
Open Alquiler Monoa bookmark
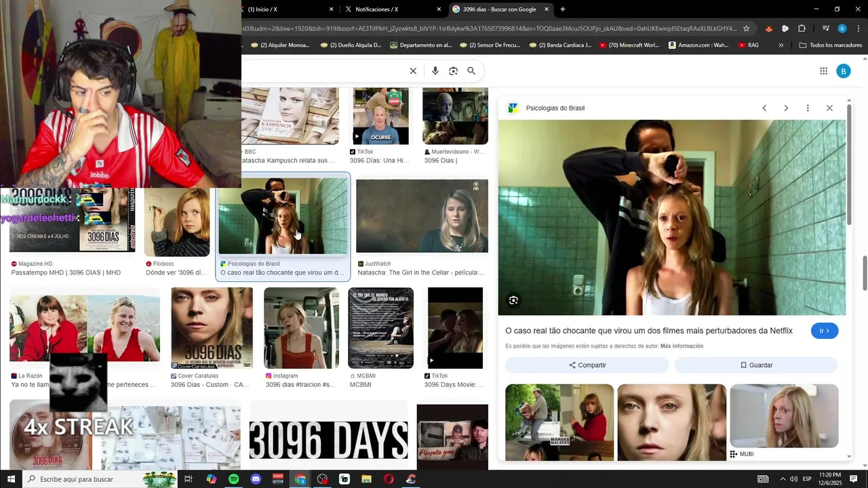[280, 45]
